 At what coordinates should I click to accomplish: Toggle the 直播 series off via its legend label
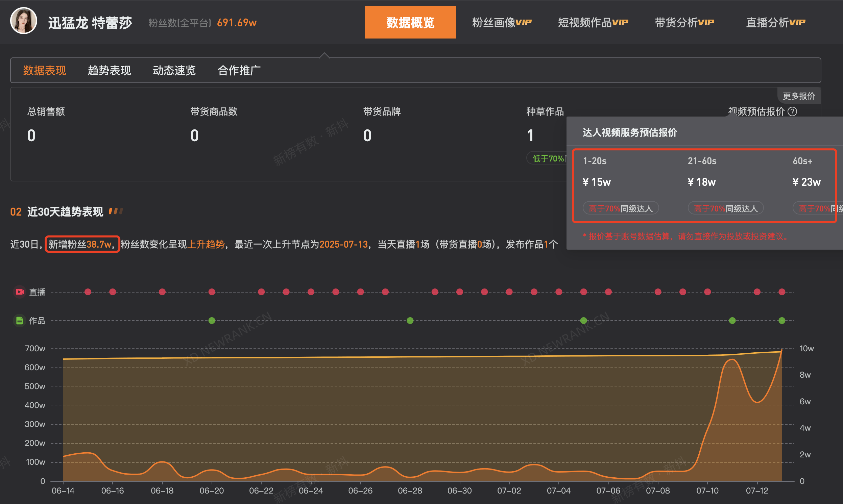(x=37, y=292)
